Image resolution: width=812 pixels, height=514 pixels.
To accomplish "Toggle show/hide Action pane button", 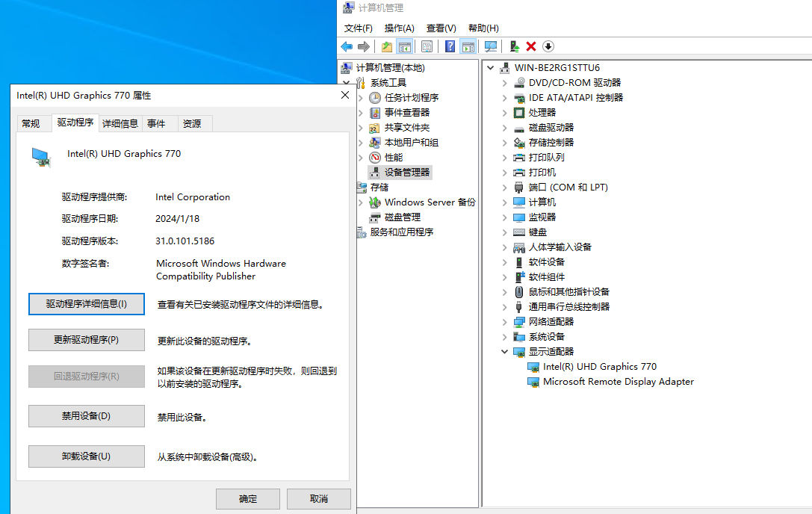I will (x=468, y=46).
